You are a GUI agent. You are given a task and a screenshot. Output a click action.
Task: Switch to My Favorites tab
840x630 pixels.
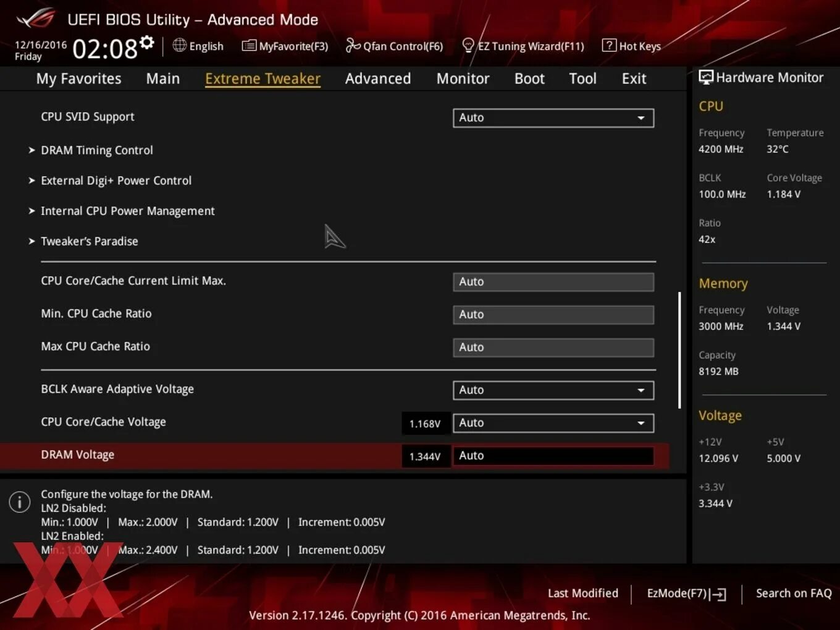pyautogui.click(x=78, y=78)
